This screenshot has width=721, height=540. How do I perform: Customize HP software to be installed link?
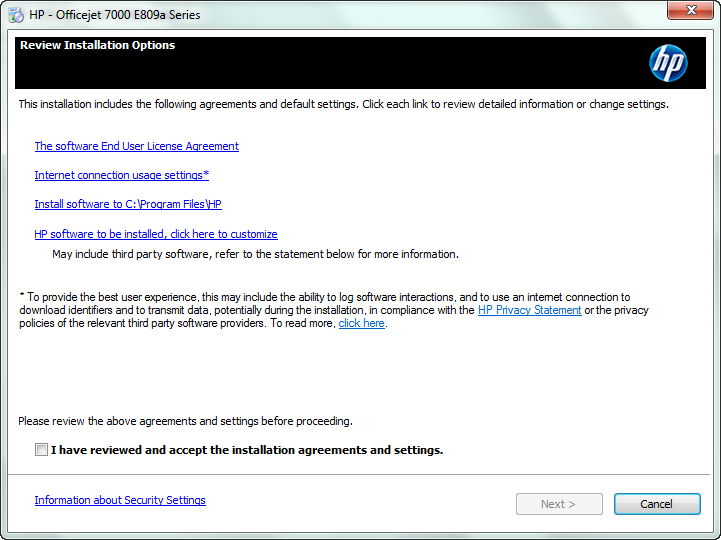(156, 234)
